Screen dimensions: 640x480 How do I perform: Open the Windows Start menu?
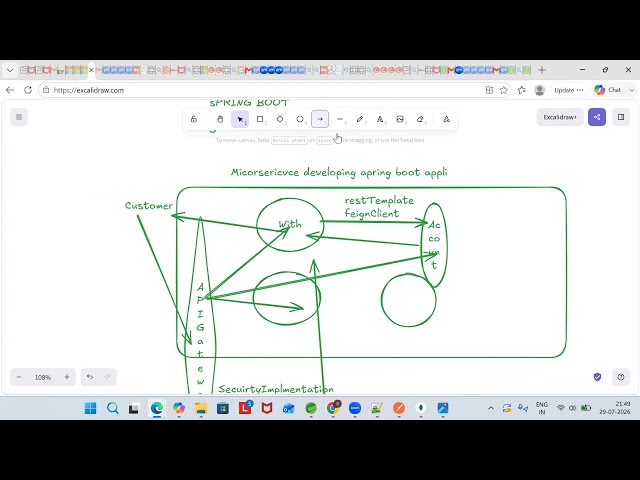click(x=91, y=408)
